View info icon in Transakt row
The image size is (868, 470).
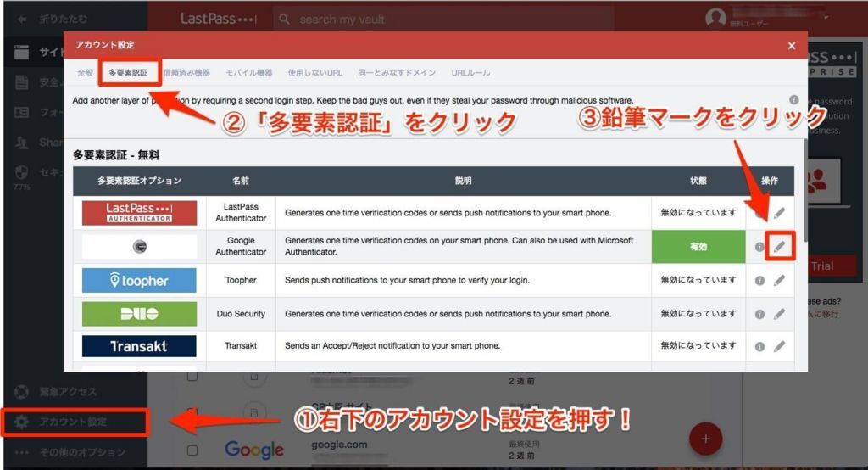[759, 347]
